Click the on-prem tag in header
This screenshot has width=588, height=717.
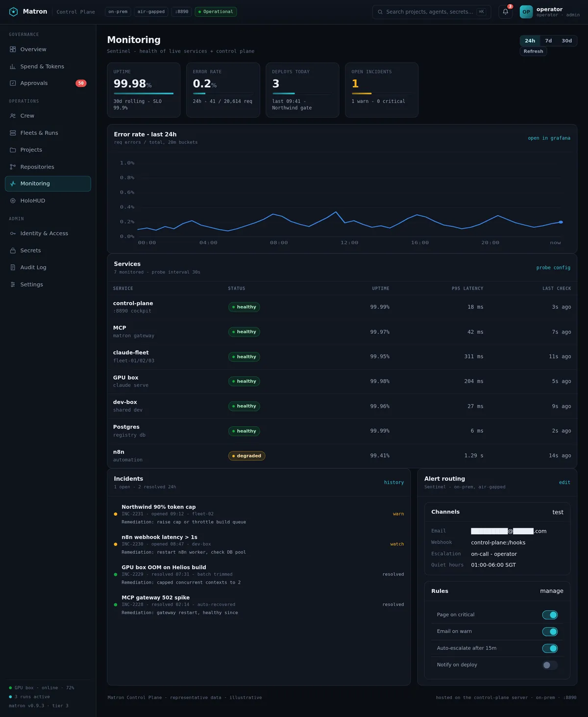point(118,12)
